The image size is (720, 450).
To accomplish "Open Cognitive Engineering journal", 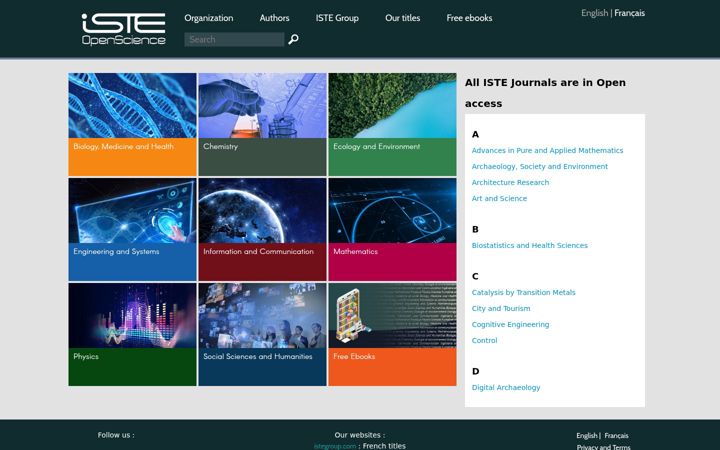I will (510, 325).
